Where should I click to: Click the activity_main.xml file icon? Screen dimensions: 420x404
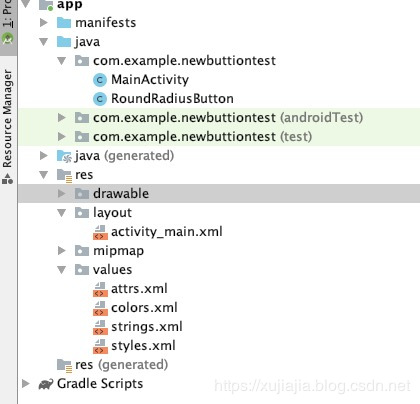(100, 233)
